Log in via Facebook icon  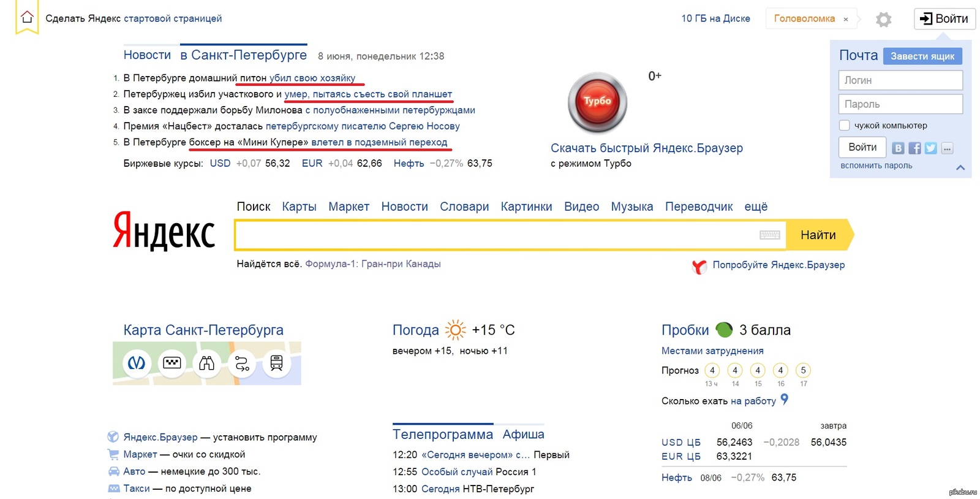pos(914,148)
